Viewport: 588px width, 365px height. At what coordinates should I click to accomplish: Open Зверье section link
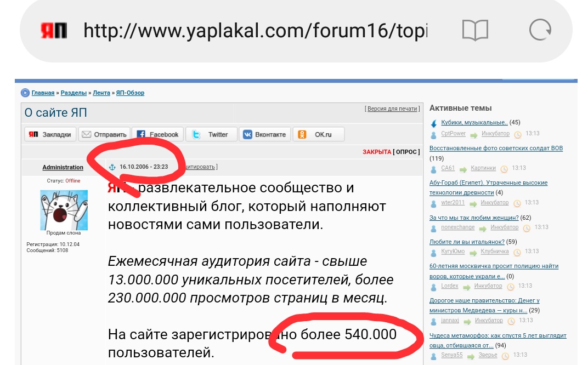488,355
